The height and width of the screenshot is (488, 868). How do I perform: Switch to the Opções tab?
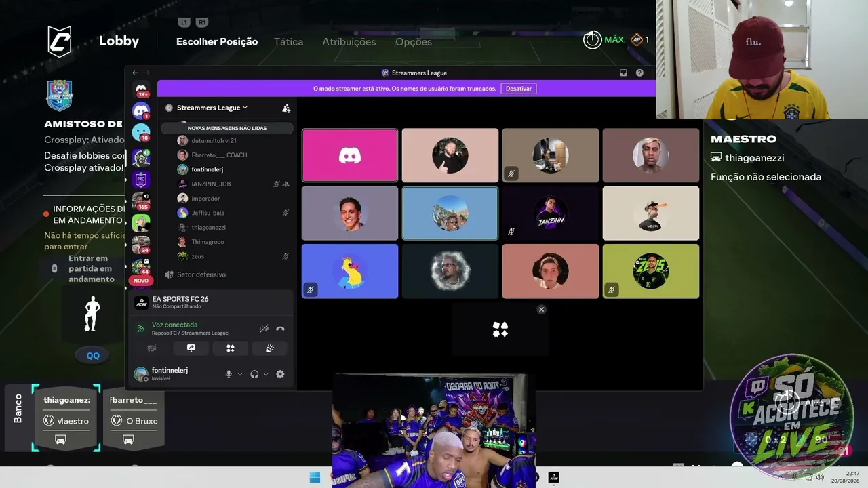(x=414, y=41)
